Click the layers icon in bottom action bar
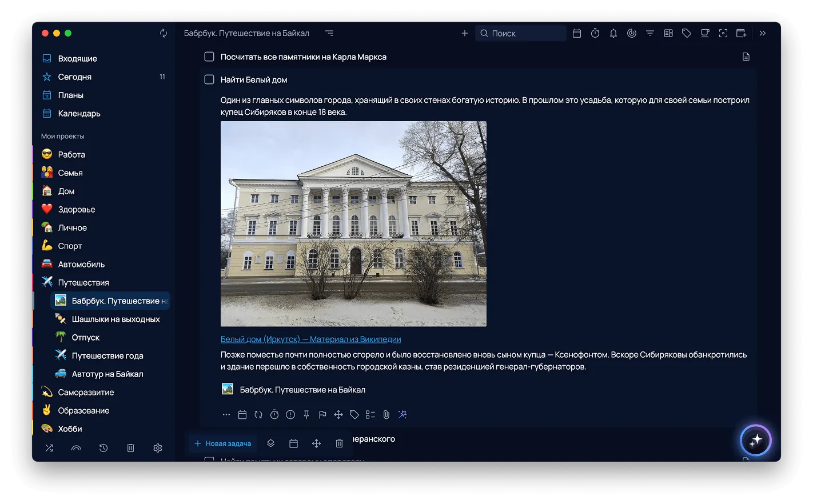This screenshot has height=504, width=813. tap(271, 443)
